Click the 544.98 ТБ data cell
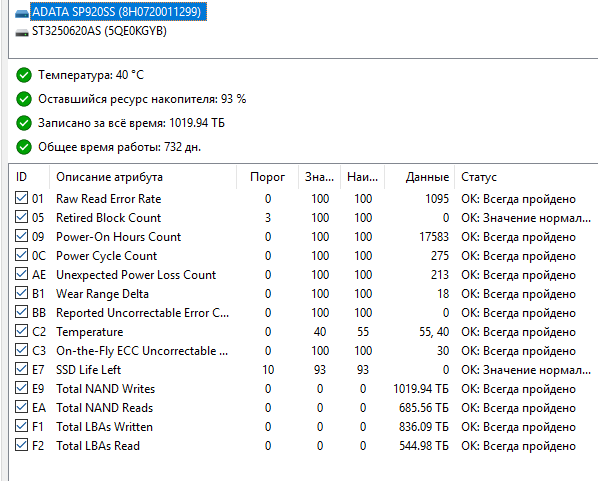598x481 pixels. click(424, 446)
